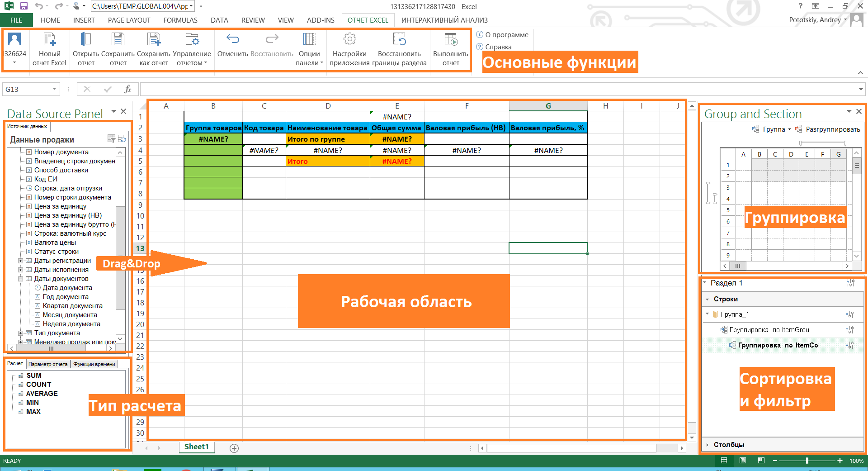Image resolution: width=868 pixels, height=471 pixels.
Task: Open Группа dropdown in Group panel
Action: (772, 129)
